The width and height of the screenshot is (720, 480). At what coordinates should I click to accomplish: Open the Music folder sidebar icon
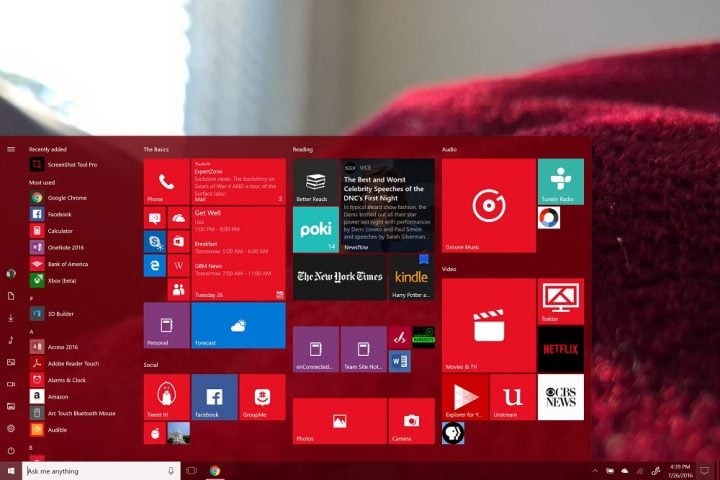point(11,340)
